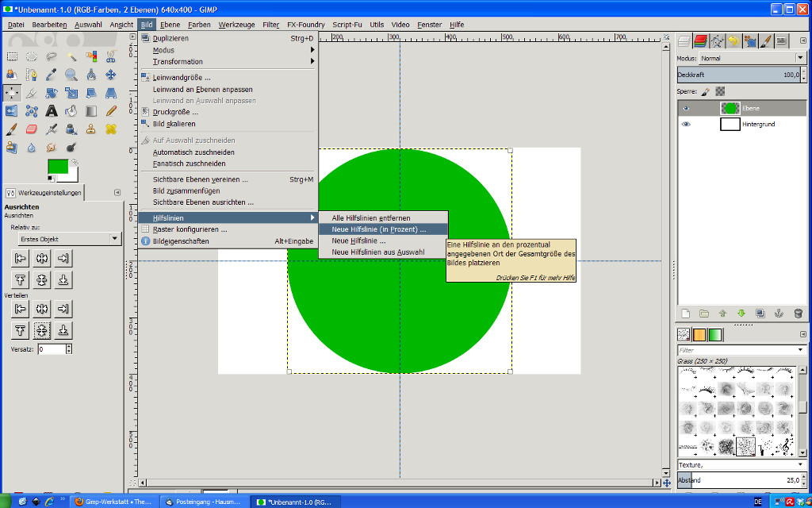Screen dimensions: 812x508
Task: Select the Eraser tool
Action: [32, 129]
